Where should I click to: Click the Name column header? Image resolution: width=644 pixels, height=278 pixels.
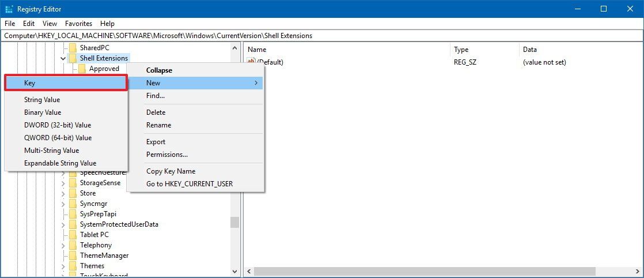(x=347, y=50)
